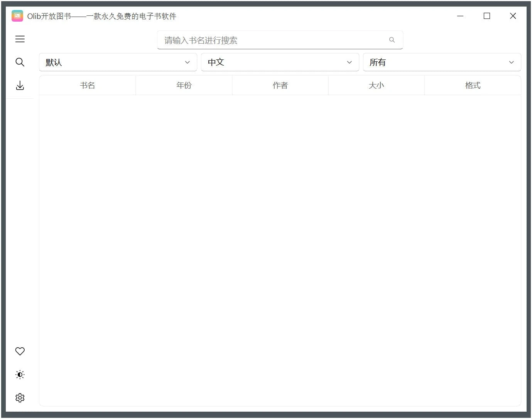Maximize the Olib application window

(x=486, y=16)
